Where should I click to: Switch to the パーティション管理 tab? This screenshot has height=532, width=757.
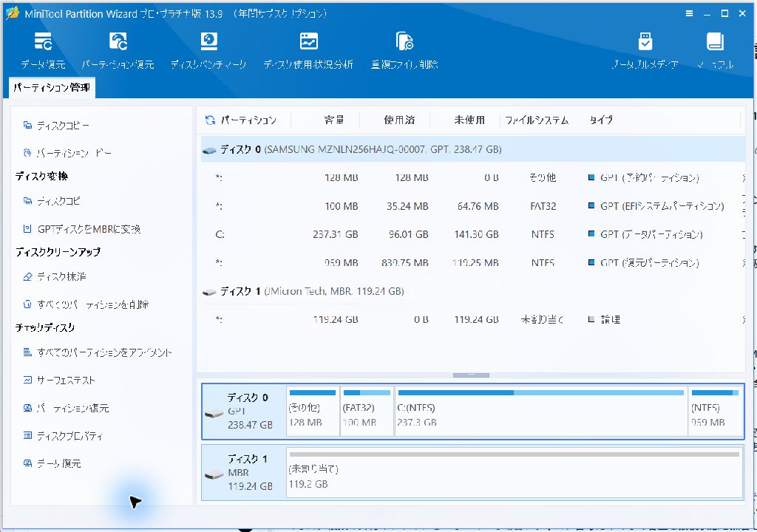[x=52, y=87]
